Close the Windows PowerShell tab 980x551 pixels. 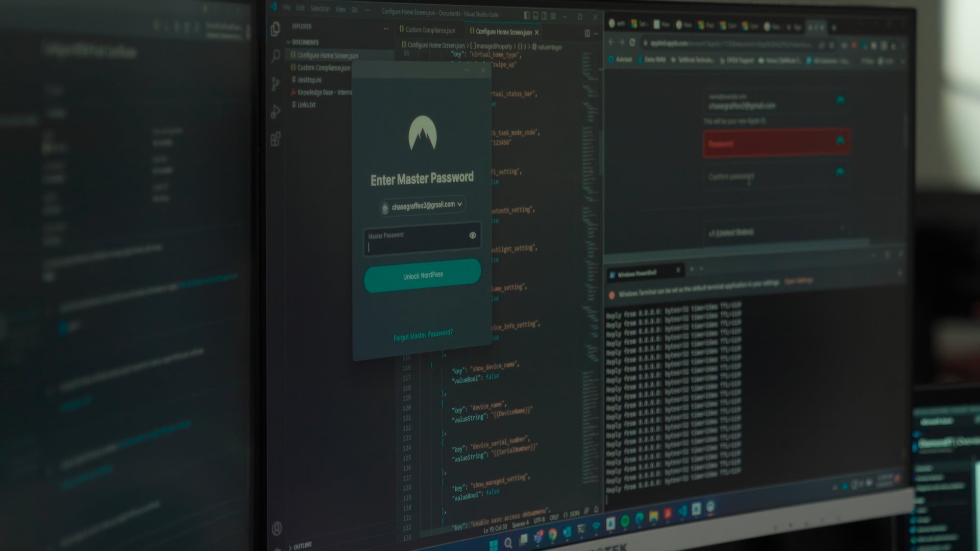678,270
